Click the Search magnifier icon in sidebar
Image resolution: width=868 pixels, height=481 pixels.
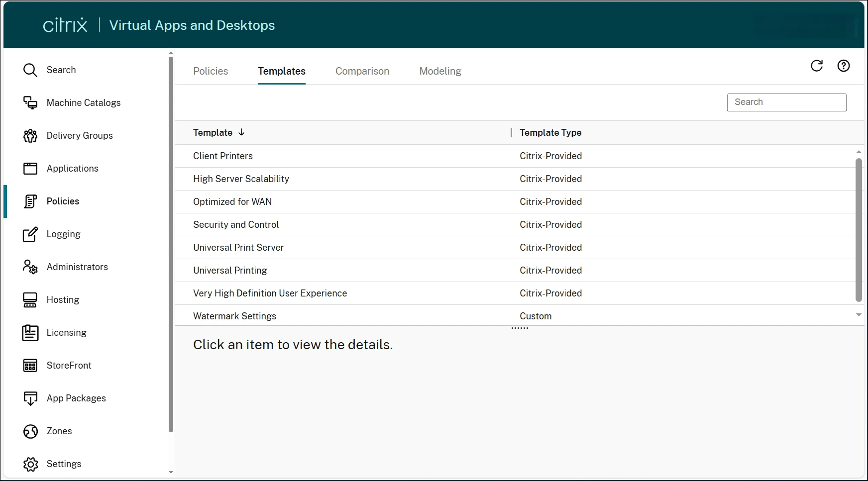[x=30, y=70]
